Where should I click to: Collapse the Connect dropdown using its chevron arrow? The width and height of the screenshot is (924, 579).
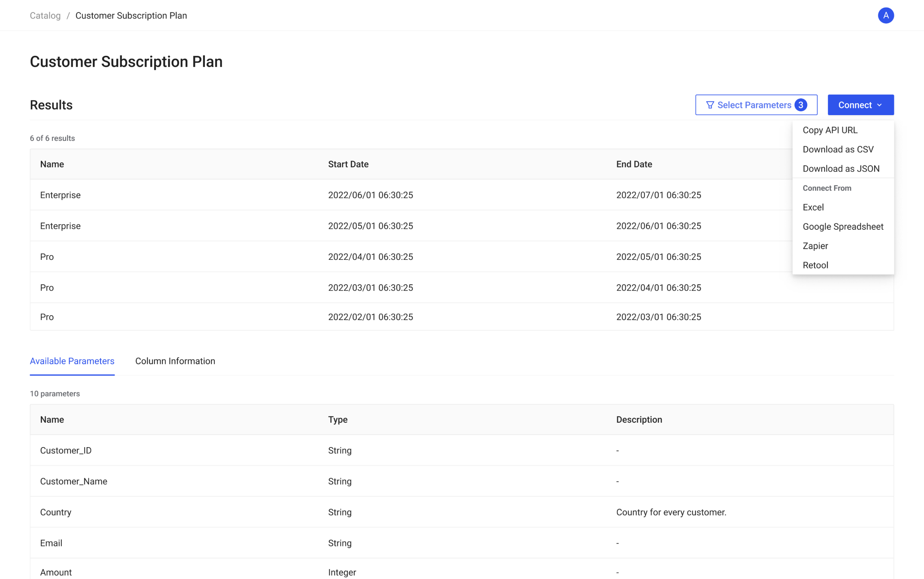879,105
